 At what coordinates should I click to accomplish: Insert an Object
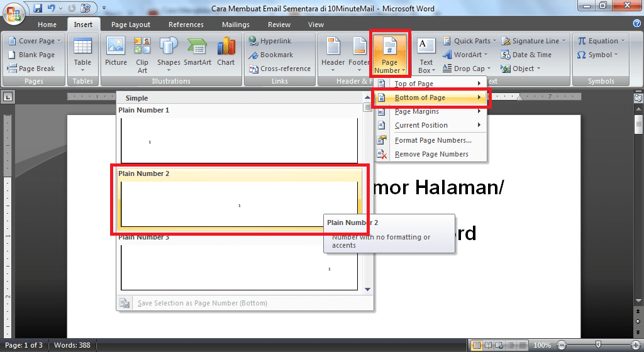coord(521,69)
